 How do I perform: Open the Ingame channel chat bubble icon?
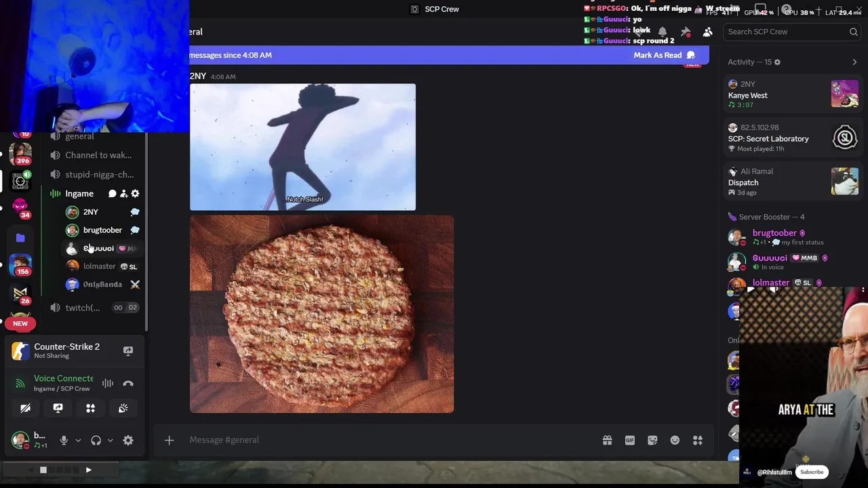113,194
